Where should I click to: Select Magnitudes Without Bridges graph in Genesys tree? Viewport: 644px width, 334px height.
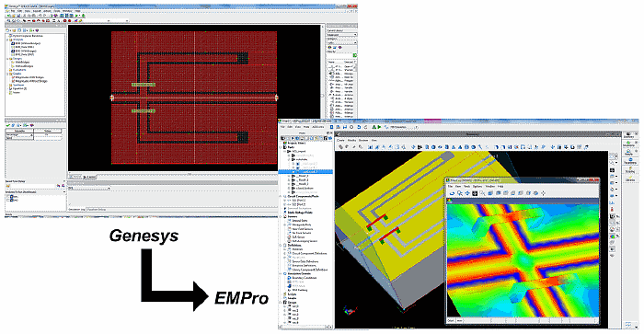[x=31, y=81]
